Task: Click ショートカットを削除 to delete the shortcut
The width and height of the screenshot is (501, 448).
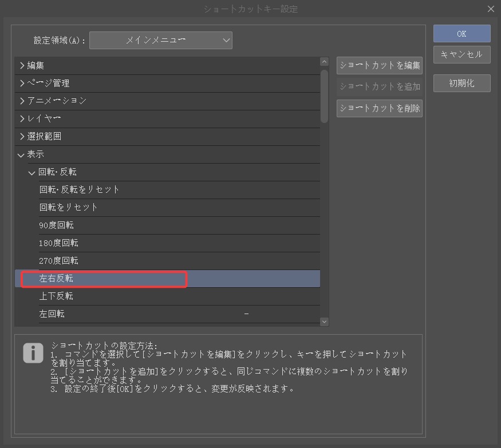Action: click(379, 108)
